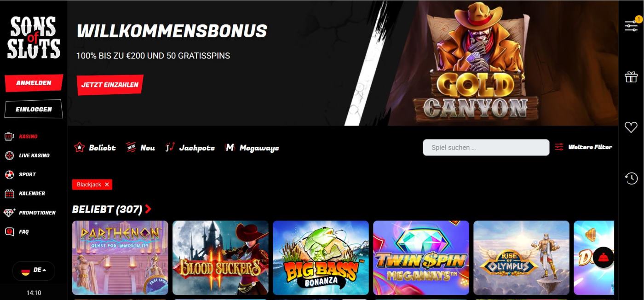Expand Weitere Filter options

tap(583, 147)
